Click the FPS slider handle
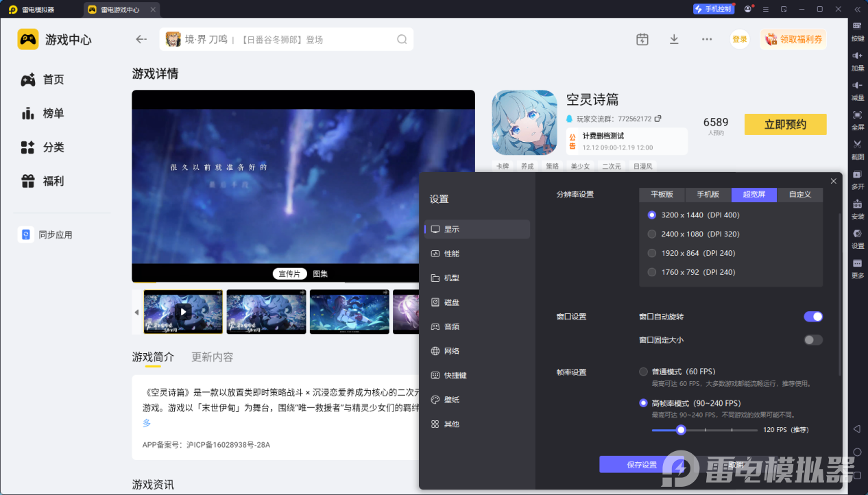The image size is (868, 495). click(681, 430)
